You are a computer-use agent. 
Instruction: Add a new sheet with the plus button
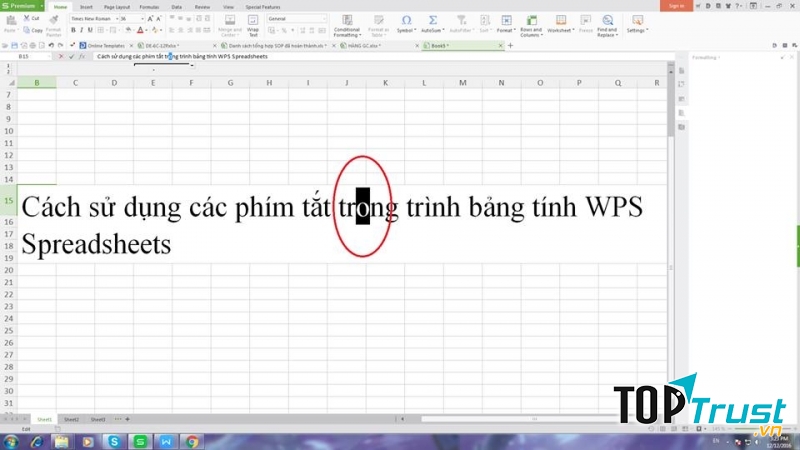click(128, 419)
